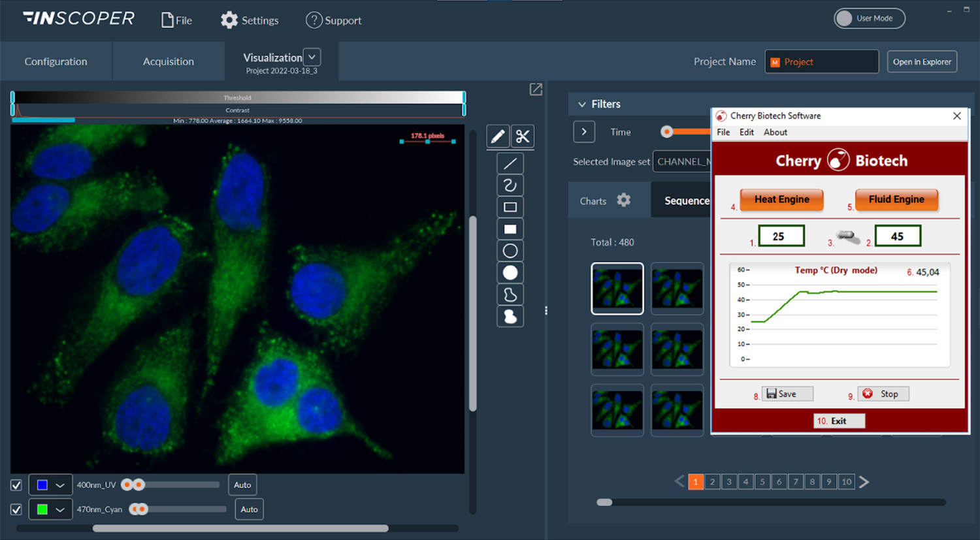Click the Heat Engine button
This screenshot has height=540, width=980.
(782, 199)
